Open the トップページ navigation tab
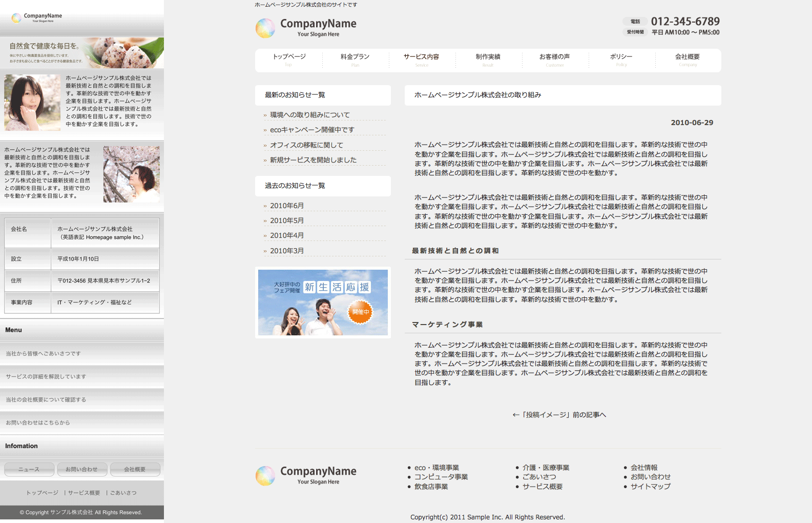Viewport: 812px width, 523px height. [289, 59]
